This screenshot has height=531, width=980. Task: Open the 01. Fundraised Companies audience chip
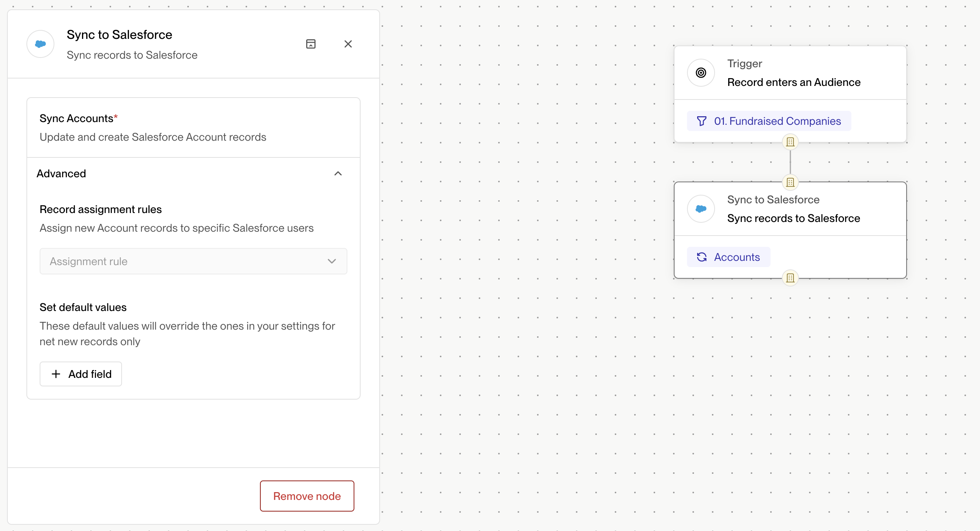pos(769,121)
